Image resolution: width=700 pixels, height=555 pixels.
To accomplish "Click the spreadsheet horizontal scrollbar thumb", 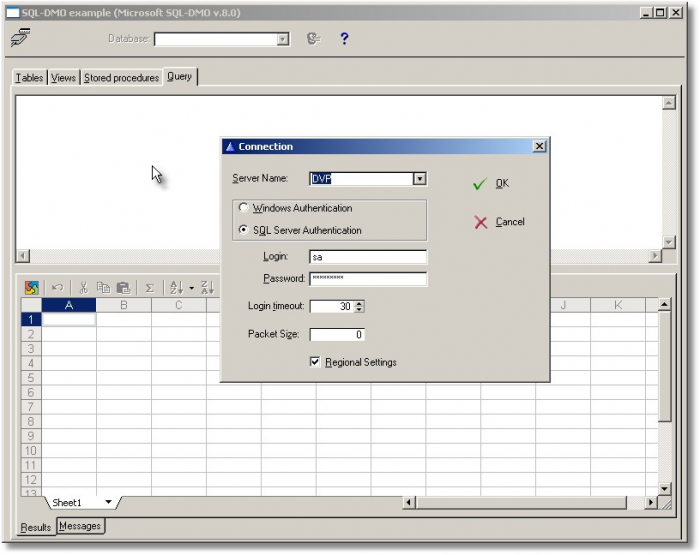I will [x=521, y=503].
